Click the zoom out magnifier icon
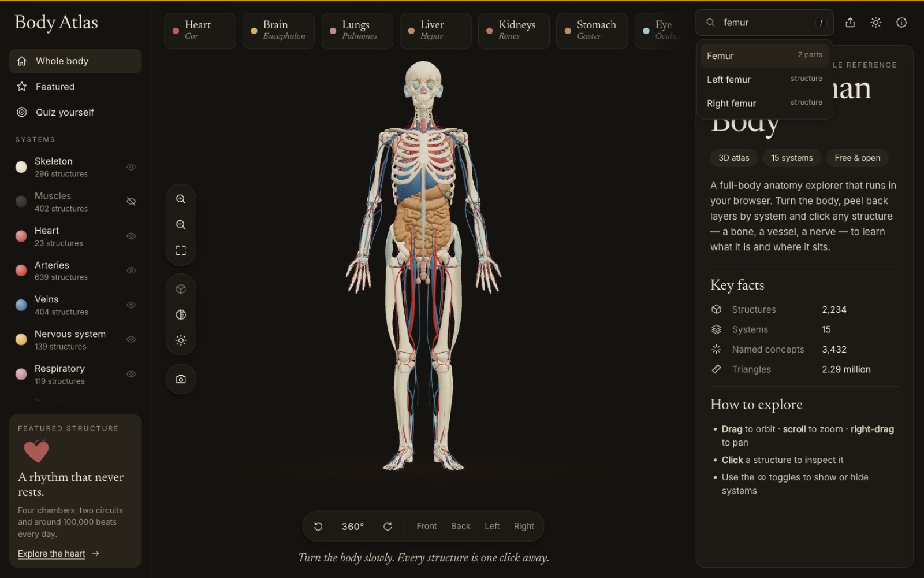The height and width of the screenshot is (578, 924). click(x=181, y=225)
